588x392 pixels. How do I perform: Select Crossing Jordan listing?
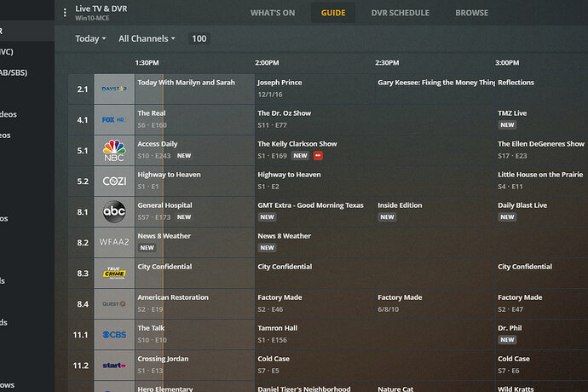194,366
